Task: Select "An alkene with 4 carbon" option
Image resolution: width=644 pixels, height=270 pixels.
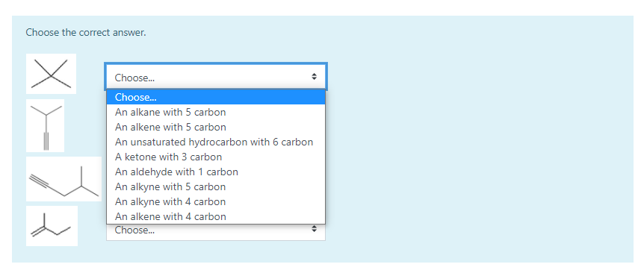Action: [x=216, y=216]
